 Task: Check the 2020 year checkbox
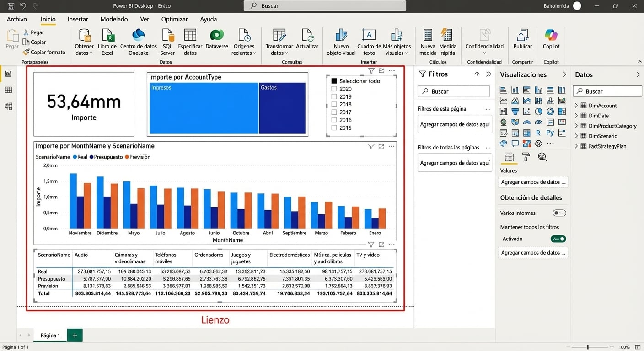click(x=334, y=89)
